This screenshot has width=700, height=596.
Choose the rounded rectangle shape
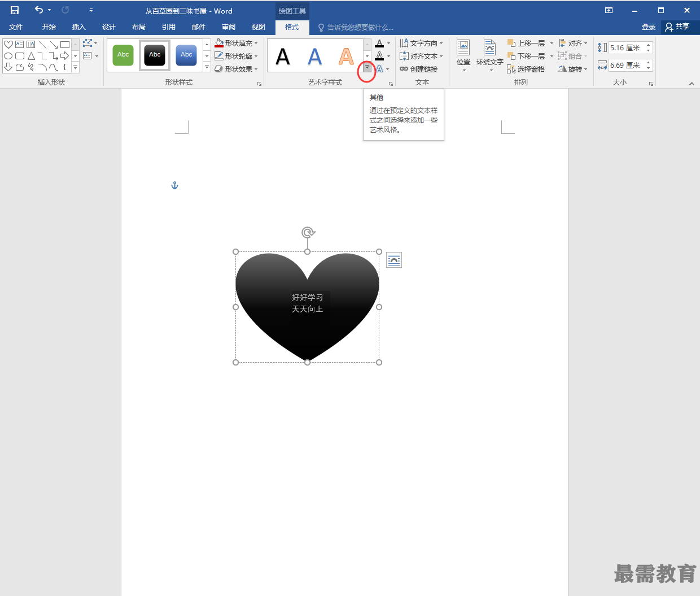(x=20, y=55)
